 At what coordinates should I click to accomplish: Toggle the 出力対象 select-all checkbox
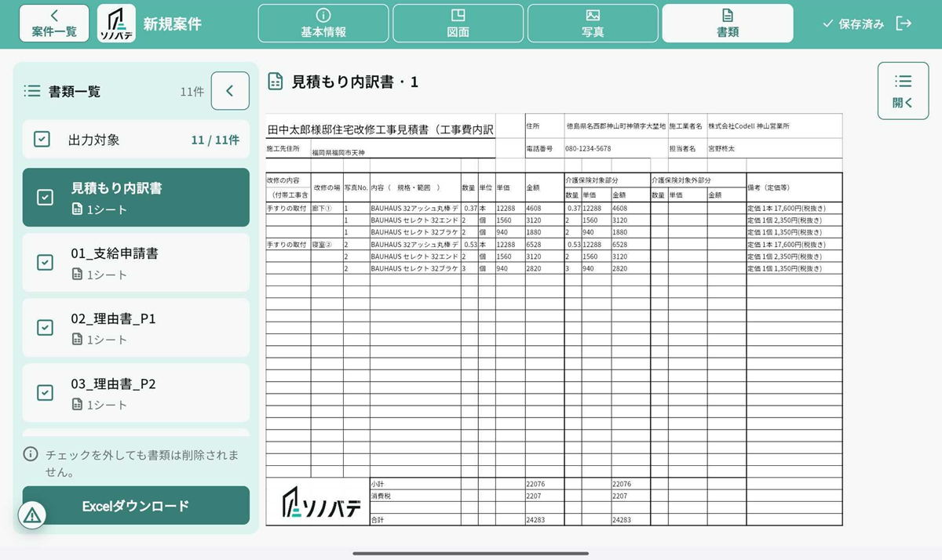[42, 140]
